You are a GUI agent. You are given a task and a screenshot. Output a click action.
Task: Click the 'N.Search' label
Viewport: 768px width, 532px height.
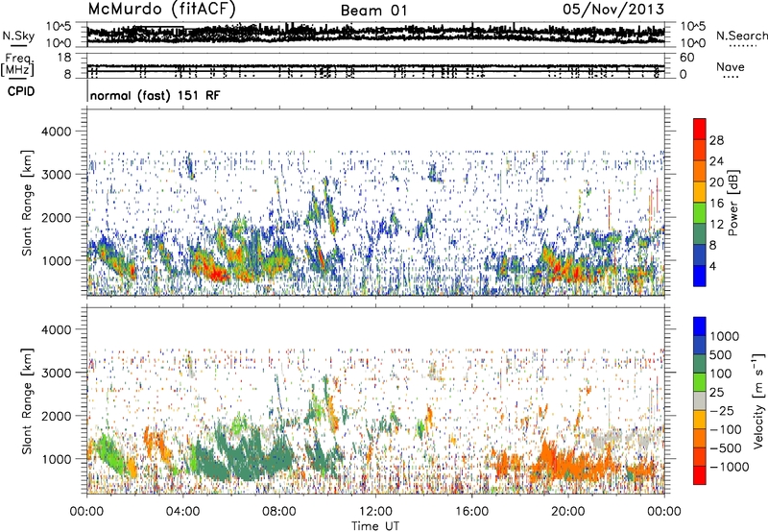(741, 36)
